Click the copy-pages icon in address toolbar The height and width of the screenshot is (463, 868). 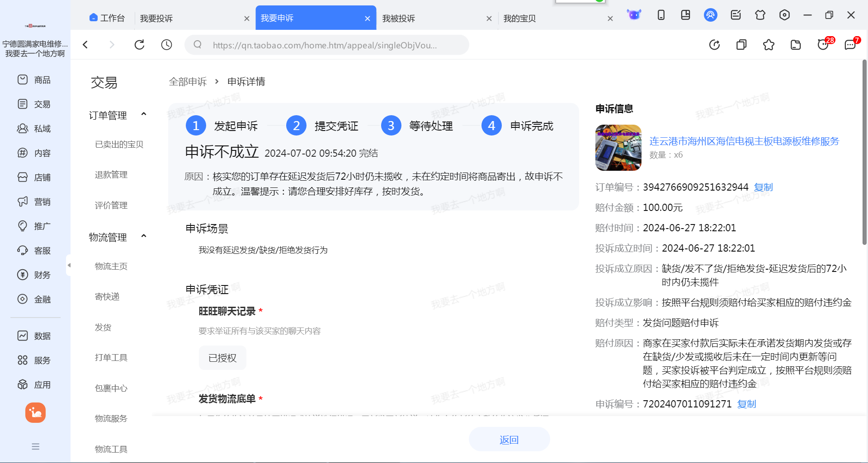741,45
